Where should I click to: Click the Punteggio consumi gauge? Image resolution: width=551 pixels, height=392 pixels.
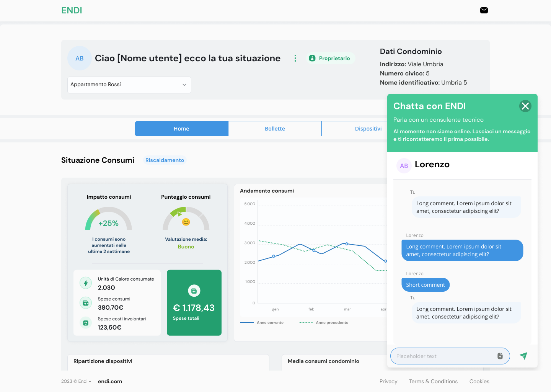tap(186, 218)
